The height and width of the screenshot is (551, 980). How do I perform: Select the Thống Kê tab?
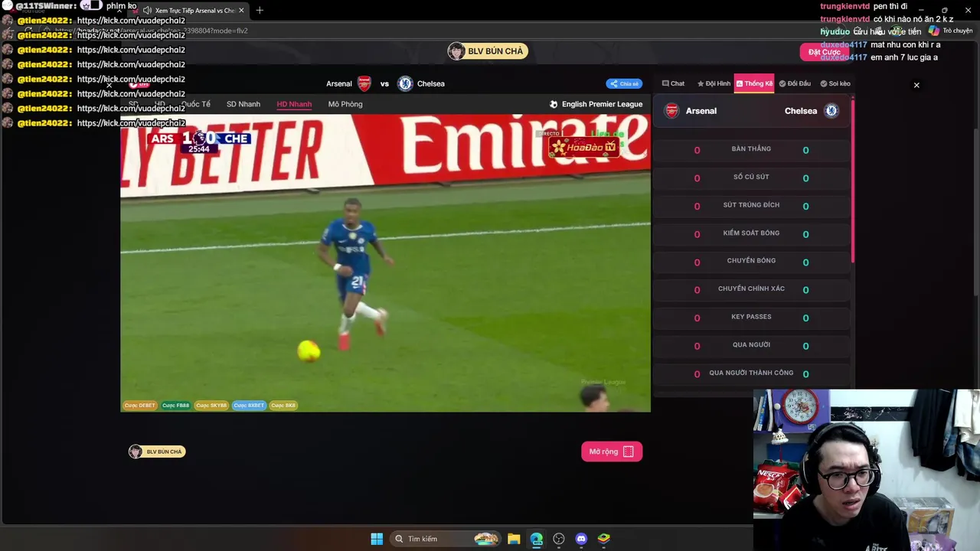tap(754, 83)
